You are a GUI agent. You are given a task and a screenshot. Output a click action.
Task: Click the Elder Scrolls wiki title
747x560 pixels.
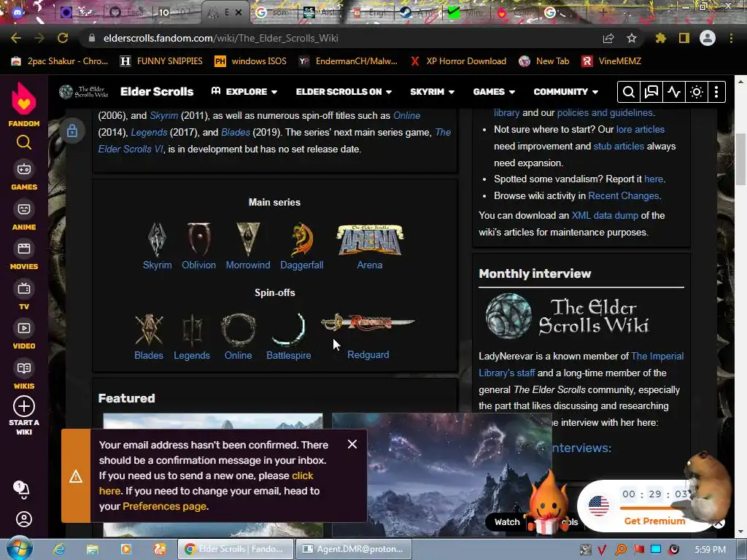(x=157, y=92)
